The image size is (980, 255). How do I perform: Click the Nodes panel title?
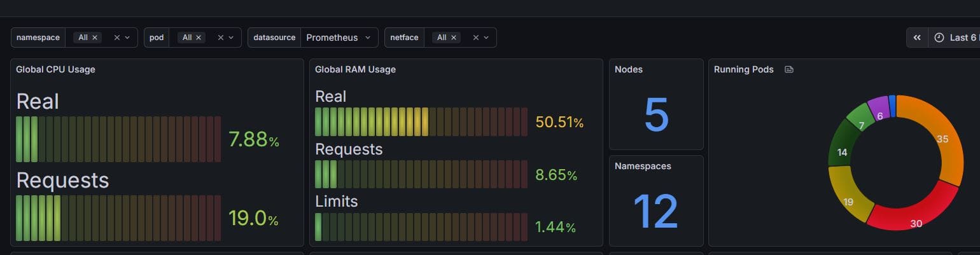[x=628, y=69]
